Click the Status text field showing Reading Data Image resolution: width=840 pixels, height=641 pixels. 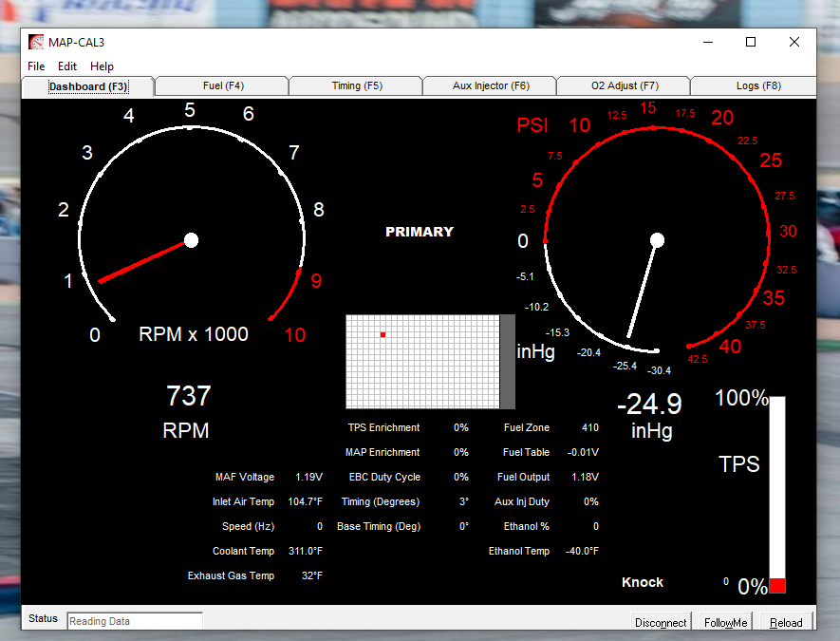pyautogui.click(x=135, y=621)
